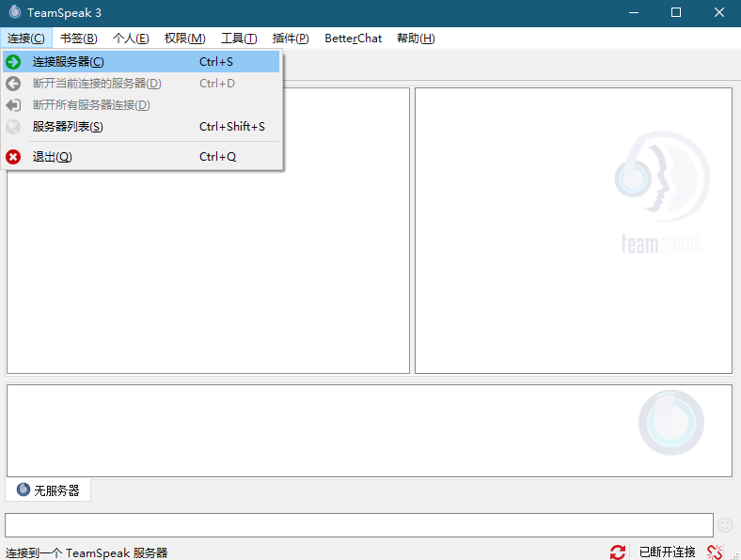Open the 工具(T) tools menu
Viewport: 741px width, 560px height.
click(239, 39)
